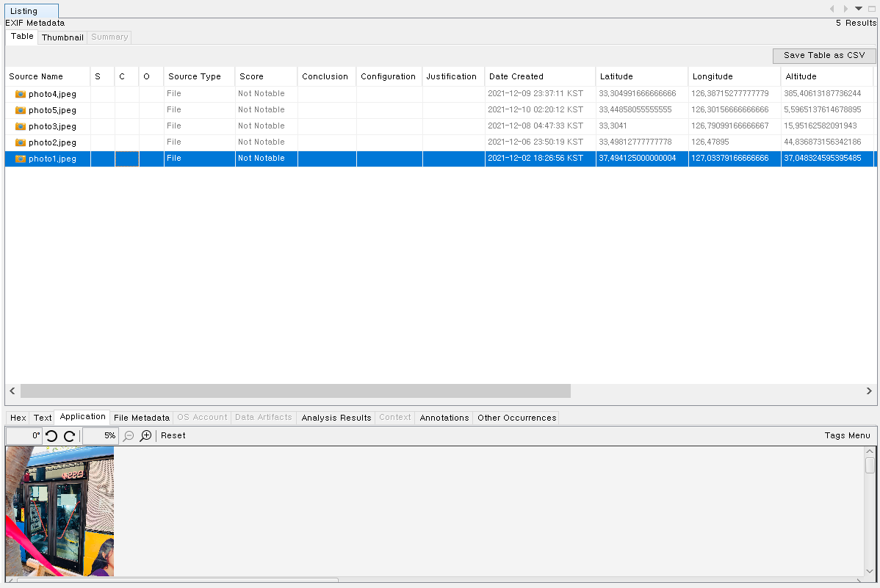
Task: Go to next tab with right arrow
Action: click(x=845, y=8)
